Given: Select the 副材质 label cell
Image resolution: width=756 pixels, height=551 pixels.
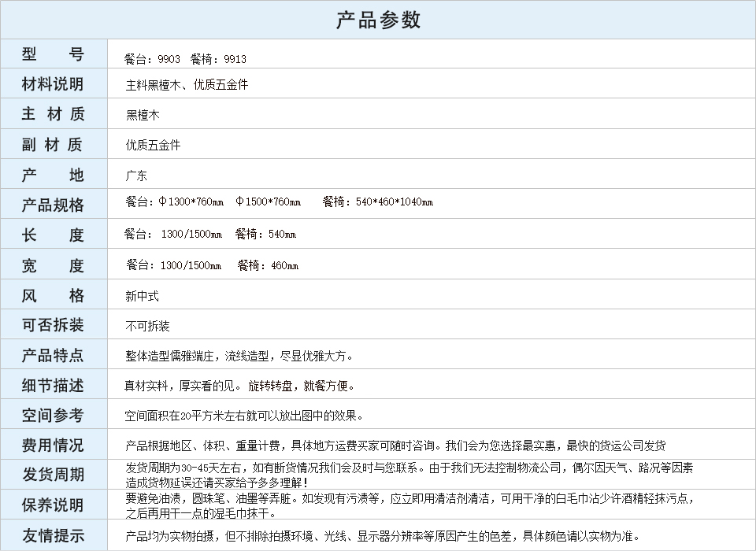Looking at the screenshot, I should click(x=54, y=144).
